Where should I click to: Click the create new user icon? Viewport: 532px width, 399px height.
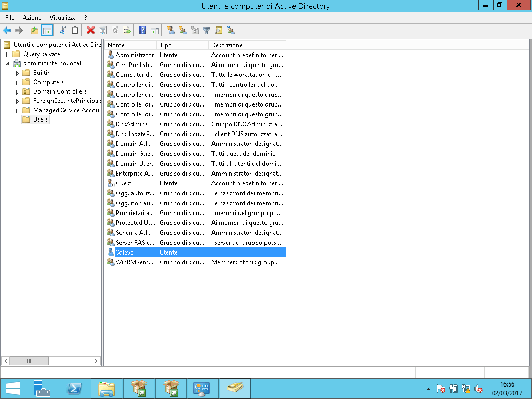point(170,31)
